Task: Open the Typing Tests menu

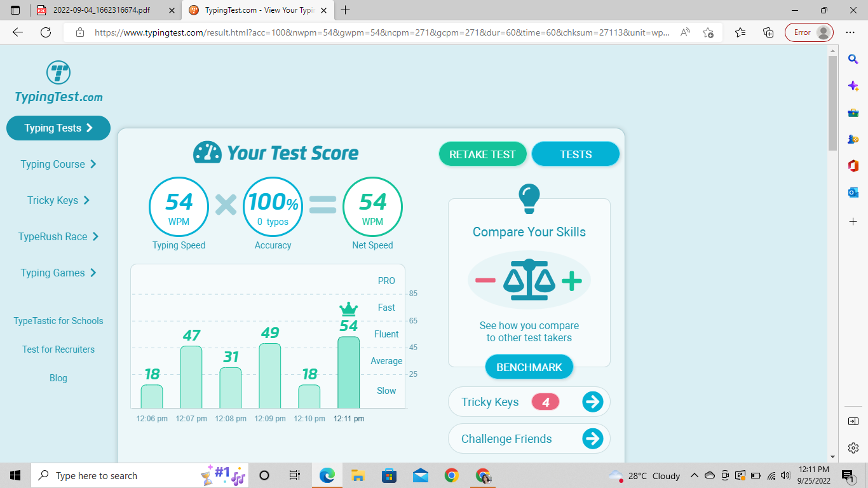Action: tap(58, 128)
